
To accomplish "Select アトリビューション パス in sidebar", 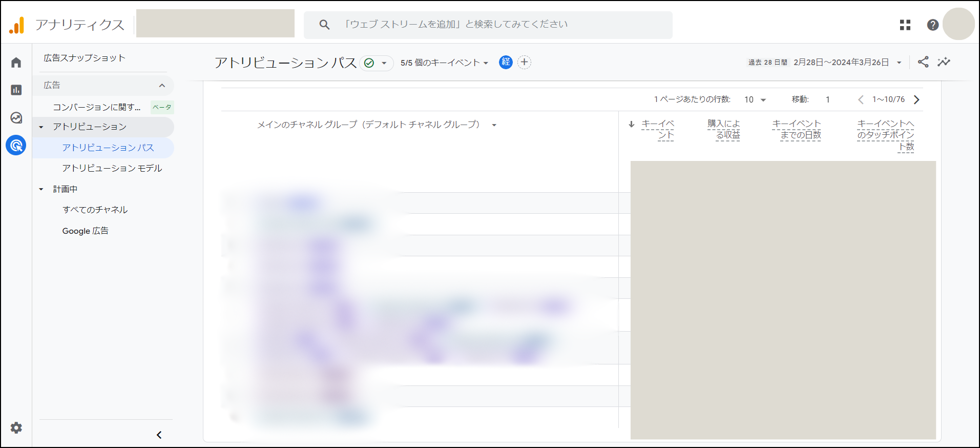I will [108, 148].
